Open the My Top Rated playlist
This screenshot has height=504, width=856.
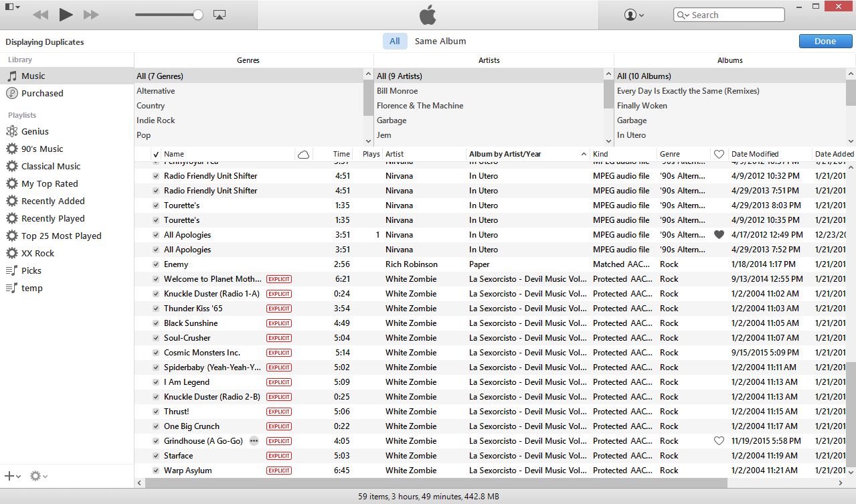pos(67,184)
